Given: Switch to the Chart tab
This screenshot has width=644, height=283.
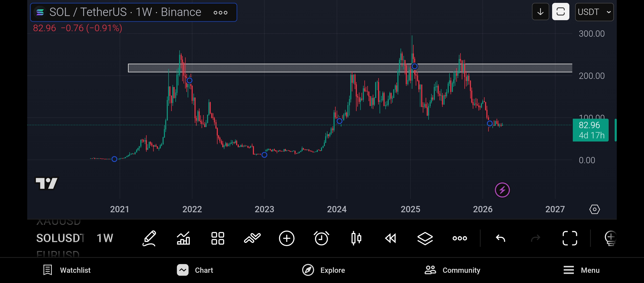Looking at the screenshot, I should 195,270.
